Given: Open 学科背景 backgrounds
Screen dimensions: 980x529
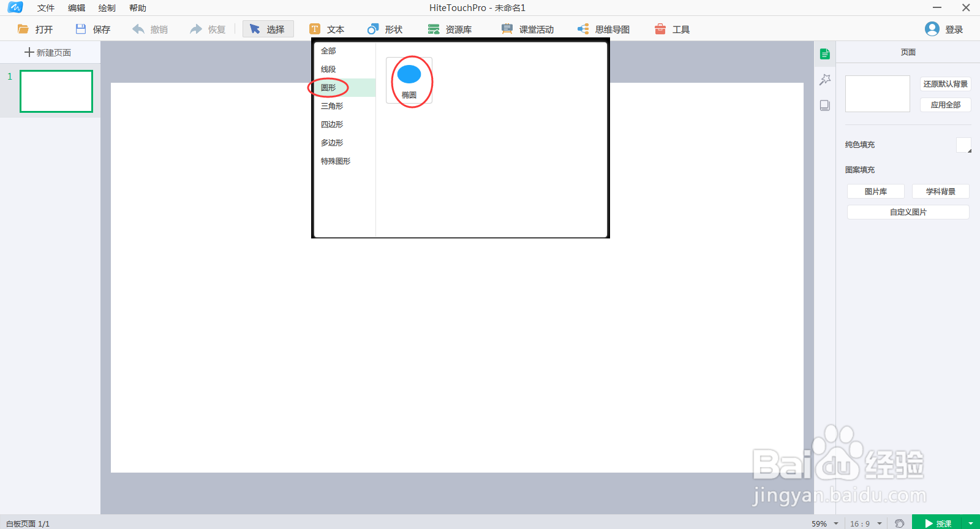Looking at the screenshot, I should pos(941,191).
